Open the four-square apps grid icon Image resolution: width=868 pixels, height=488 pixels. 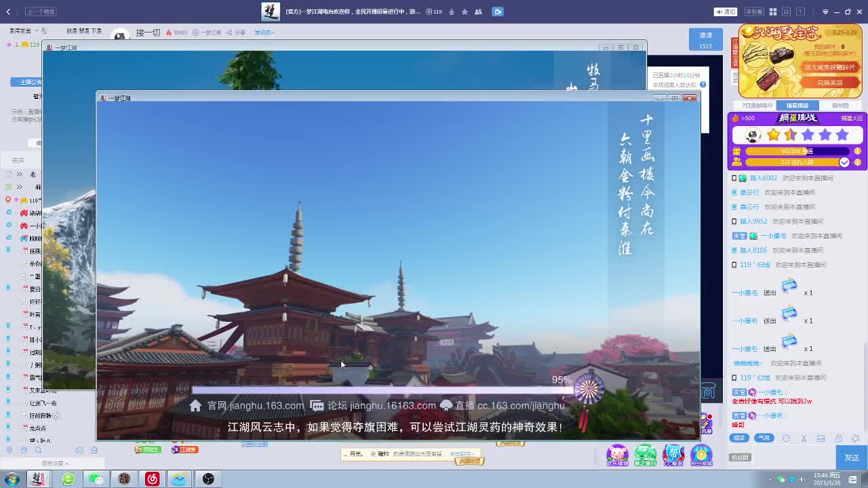tap(772, 12)
